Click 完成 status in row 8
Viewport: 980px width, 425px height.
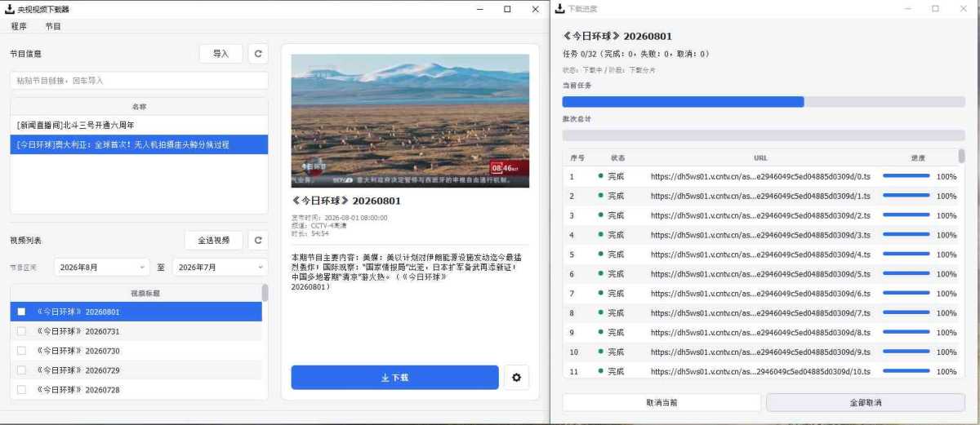(x=616, y=313)
